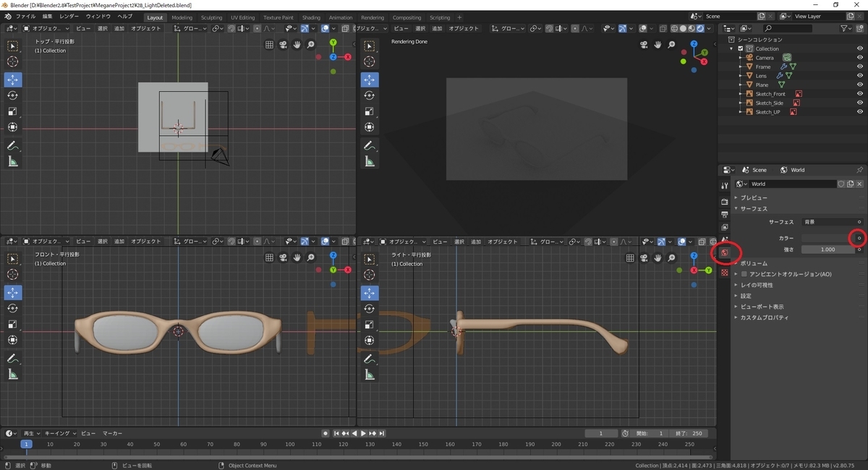Expand the Lens object in the outliner
This screenshot has width=868, height=470.
[x=741, y=76]
